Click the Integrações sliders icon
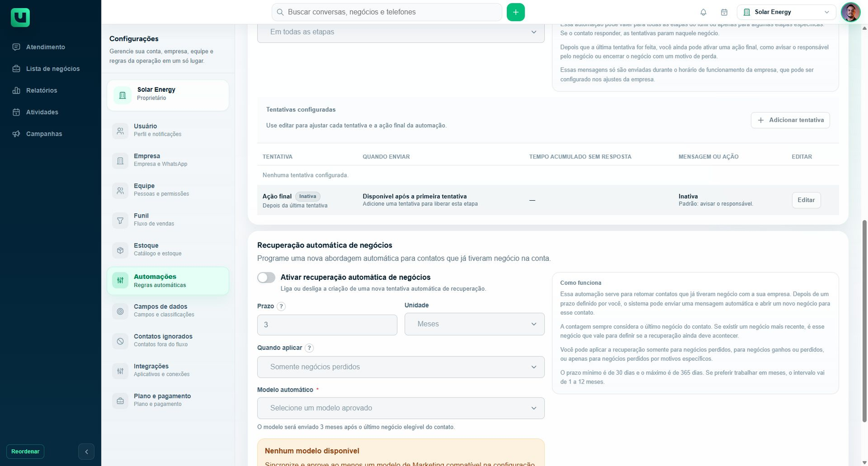The width and height of the screenshot is (868, 466). [x=120, y=371]
